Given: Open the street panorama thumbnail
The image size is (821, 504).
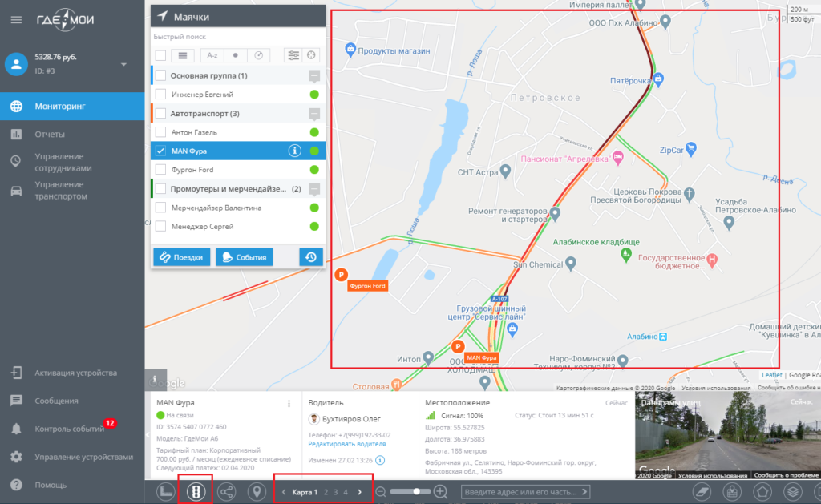Looking at the screenshot, I should tap(728, 435).
